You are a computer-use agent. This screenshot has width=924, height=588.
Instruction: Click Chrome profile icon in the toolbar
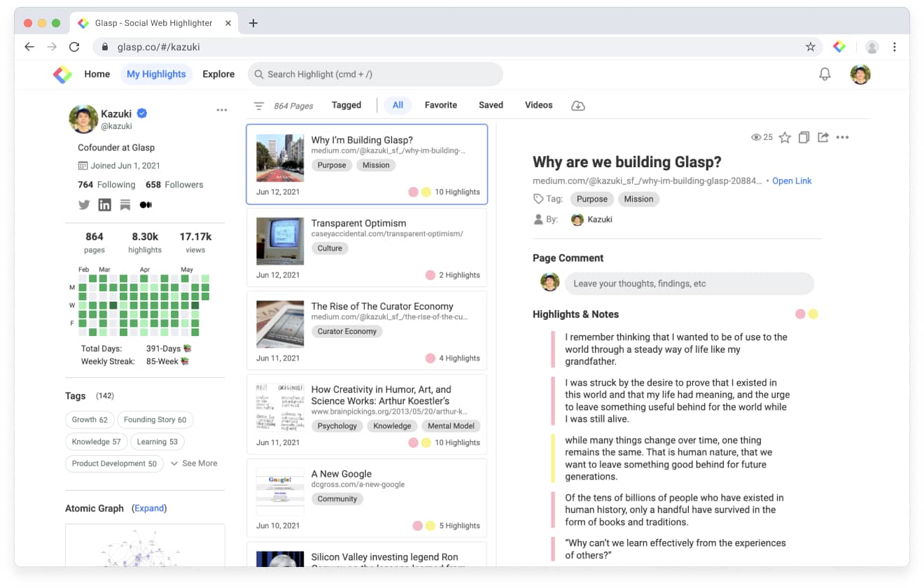872,47
